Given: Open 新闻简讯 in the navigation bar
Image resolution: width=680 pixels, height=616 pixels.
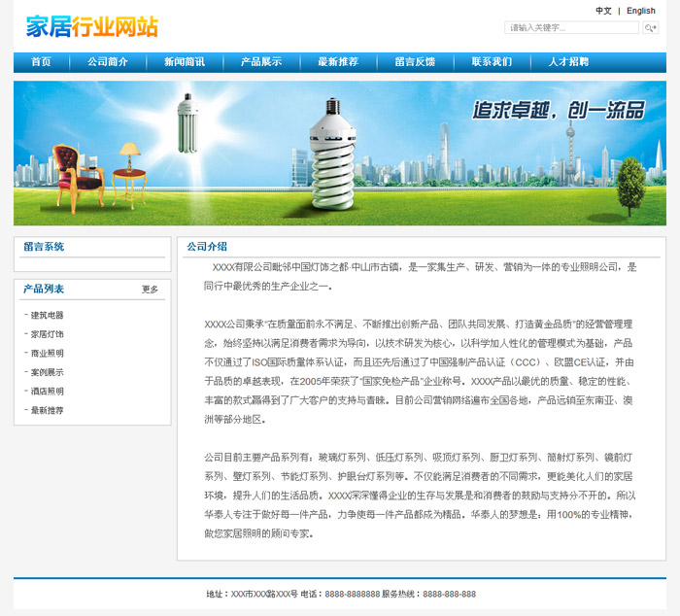Looking at the screenshot, I should 185,62.
